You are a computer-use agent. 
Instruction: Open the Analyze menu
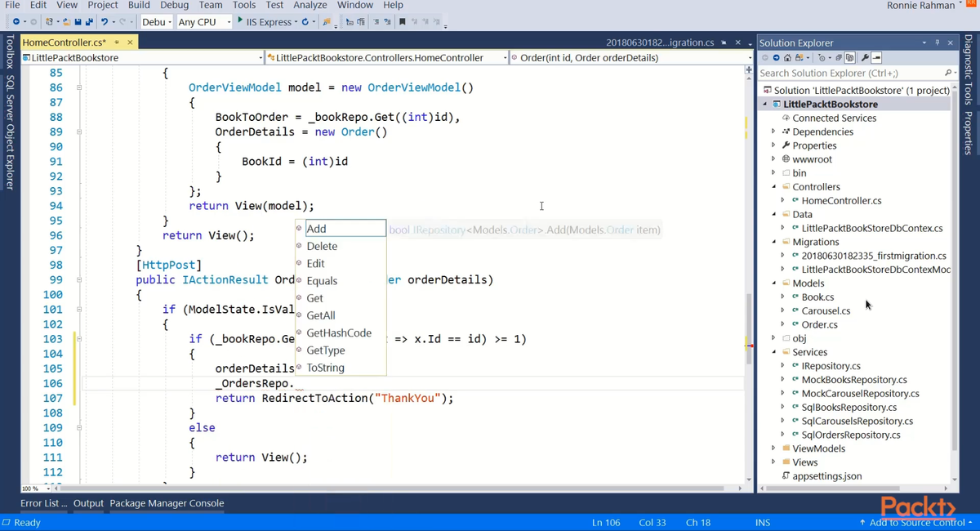click(x=310, y=5)
